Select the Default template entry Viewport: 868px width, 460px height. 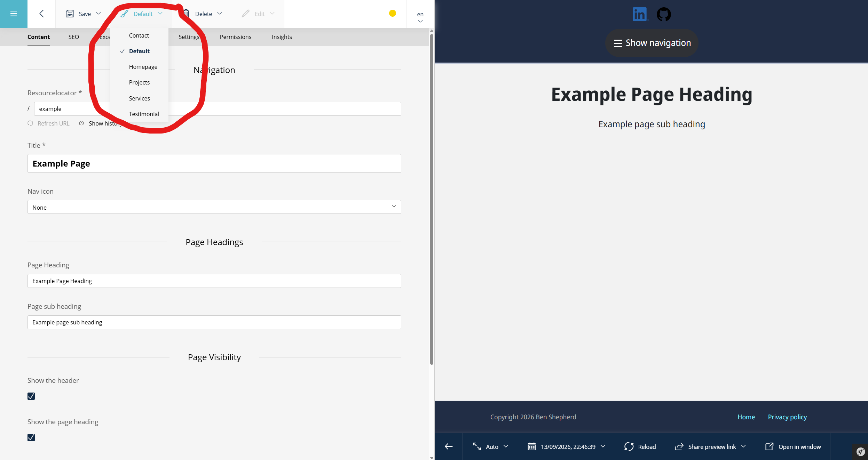[x=139, y=51]
